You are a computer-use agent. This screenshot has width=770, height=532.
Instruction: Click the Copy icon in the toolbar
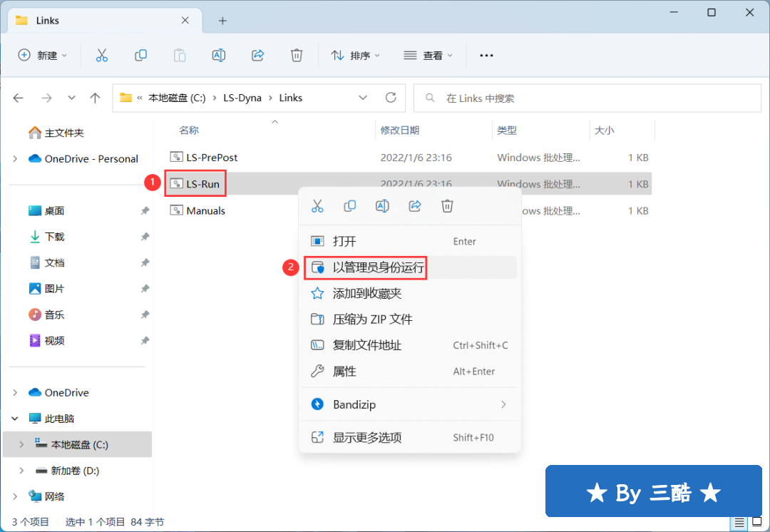point(141,56)
